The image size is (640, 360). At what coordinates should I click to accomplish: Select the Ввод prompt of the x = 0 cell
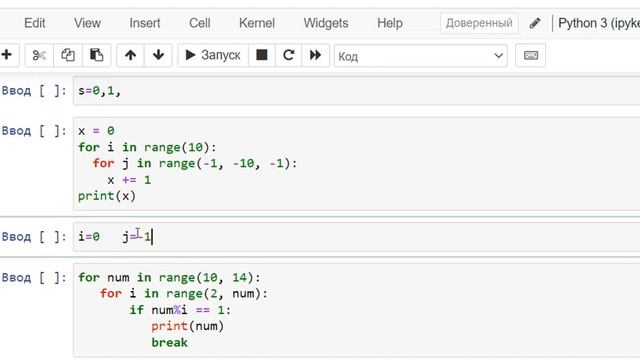(34, 131)
